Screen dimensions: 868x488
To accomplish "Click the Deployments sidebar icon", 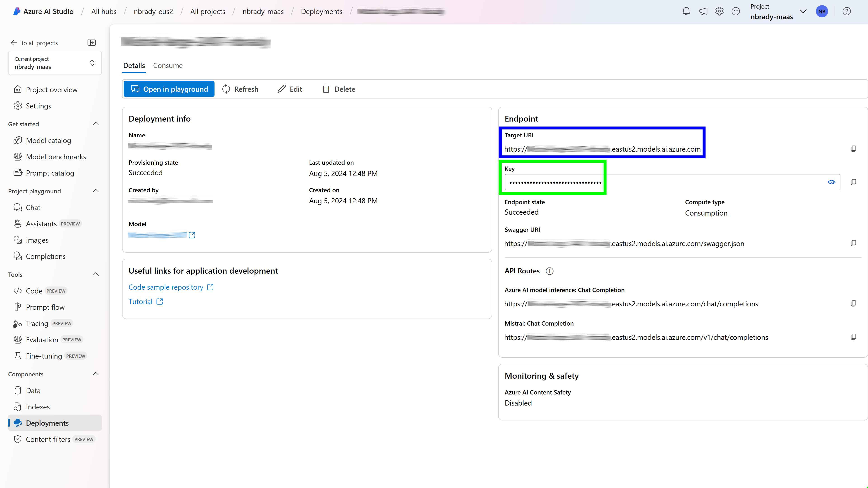I will 18,423.
